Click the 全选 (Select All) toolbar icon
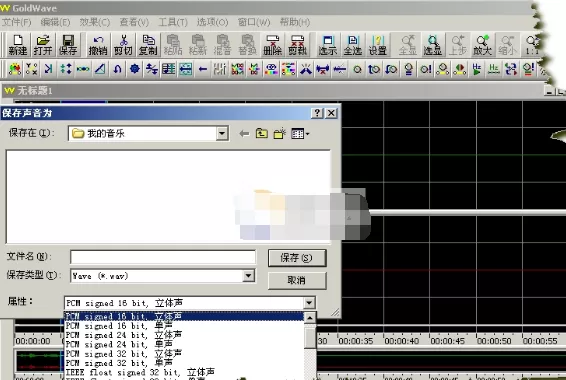Screen dimensions: 566x380 352,45
